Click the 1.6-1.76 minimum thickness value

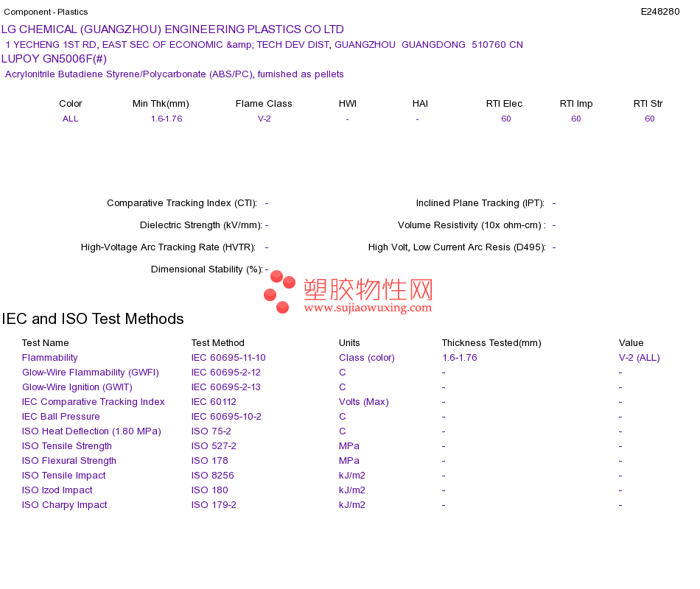(167, 119)
